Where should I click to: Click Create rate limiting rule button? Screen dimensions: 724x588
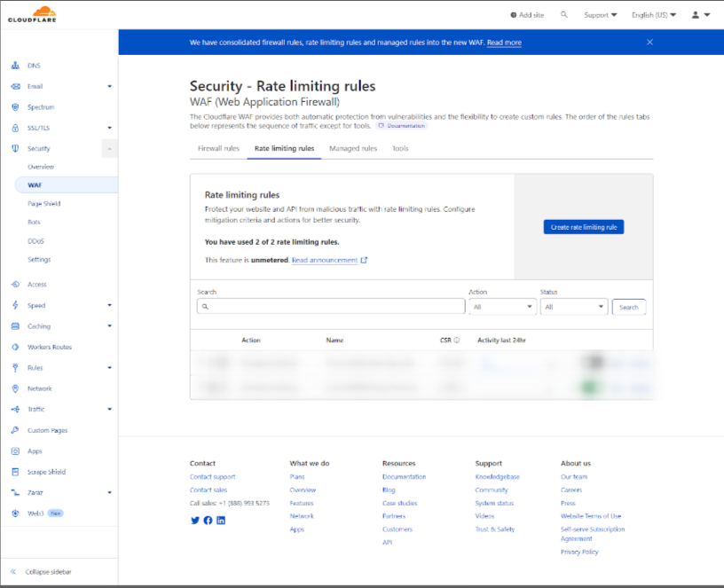pyautogui.click(x=584, y=227)
